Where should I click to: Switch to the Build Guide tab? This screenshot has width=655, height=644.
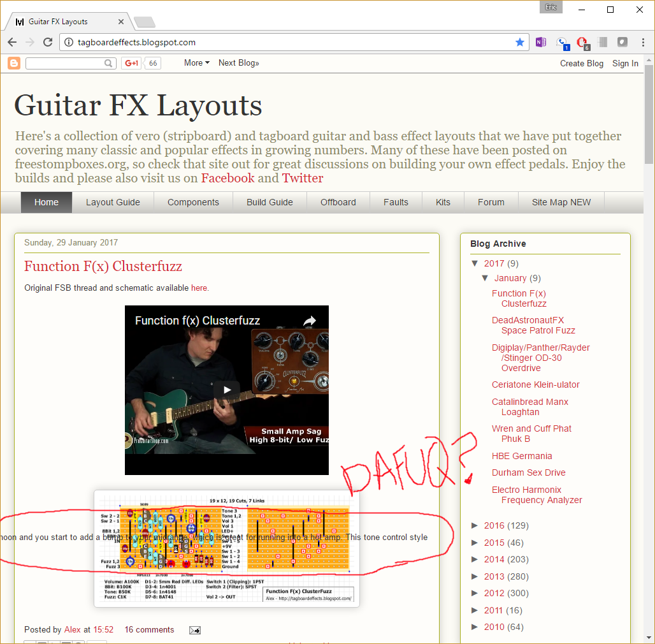click(x=270, y=202)
